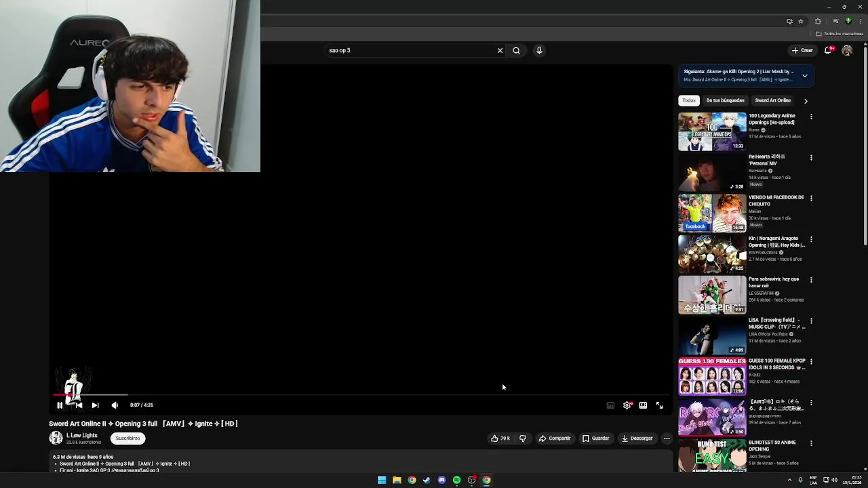Viewport: 868px width, 488px height.
Task: Open the Crear menu
Action: 802,50
